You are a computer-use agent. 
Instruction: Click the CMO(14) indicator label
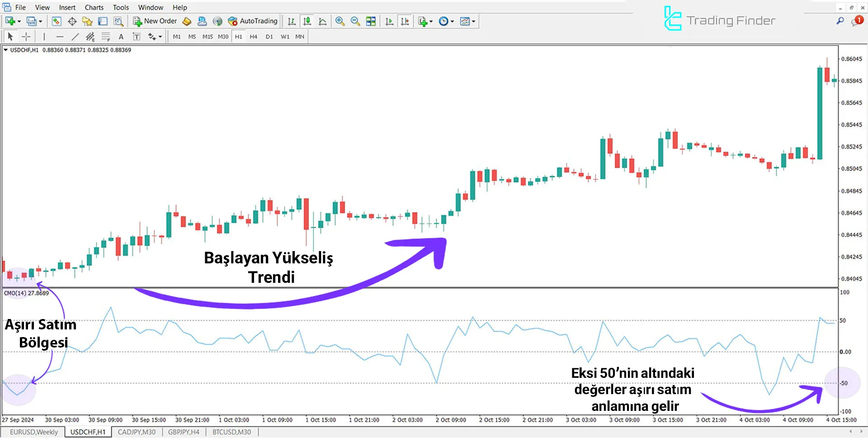26,293
